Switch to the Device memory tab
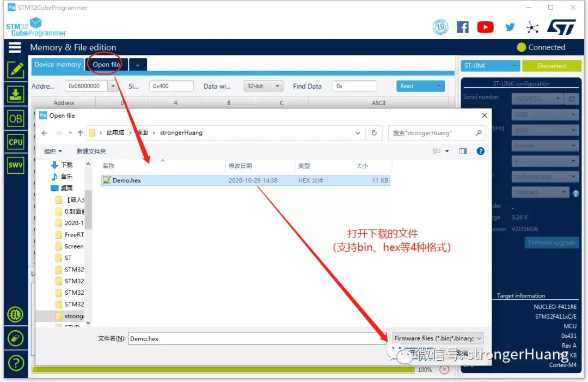The height and width of the screenshot is (382, 588). pos(57,64)
